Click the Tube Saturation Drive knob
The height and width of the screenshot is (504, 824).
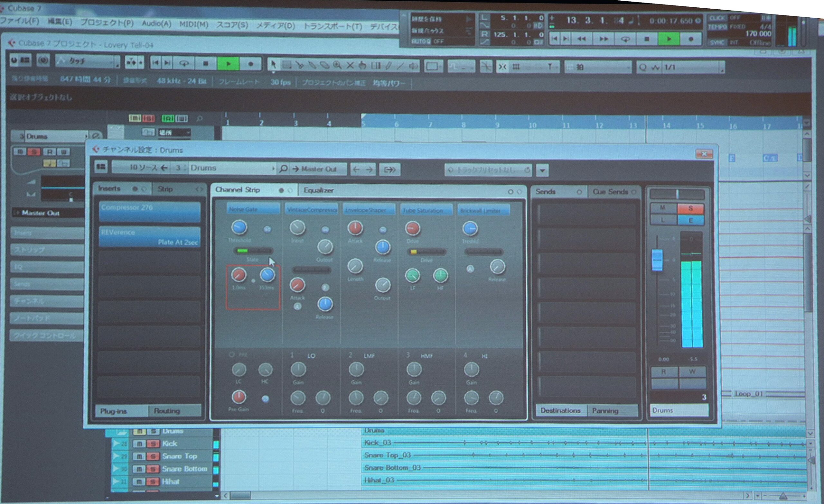(413, 228)
